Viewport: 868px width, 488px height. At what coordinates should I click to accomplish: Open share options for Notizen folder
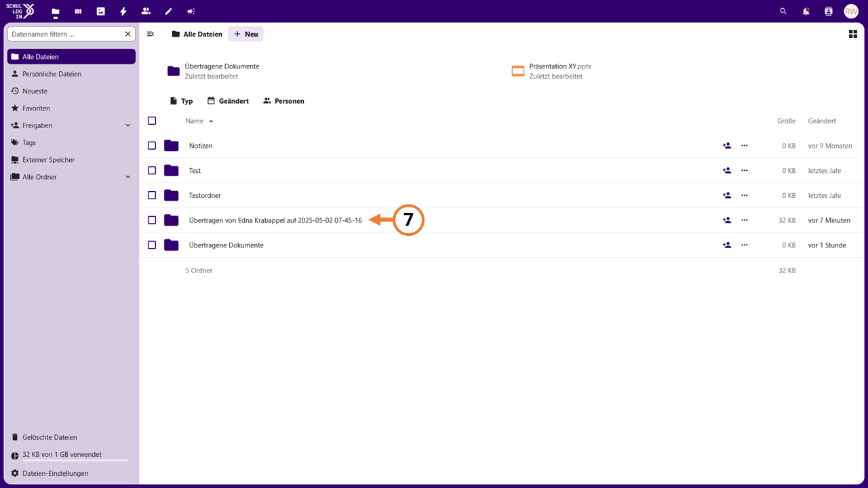pyautogui.click(x=727, y=146)
